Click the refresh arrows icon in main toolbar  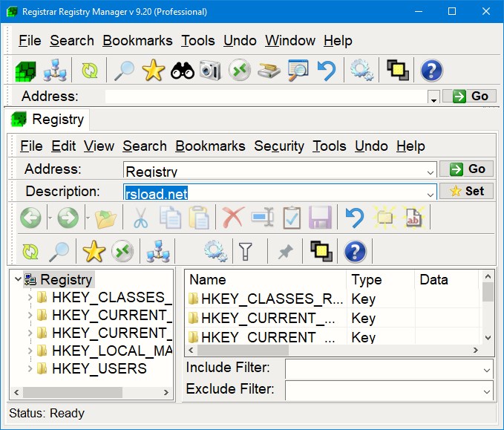[90, 71]
